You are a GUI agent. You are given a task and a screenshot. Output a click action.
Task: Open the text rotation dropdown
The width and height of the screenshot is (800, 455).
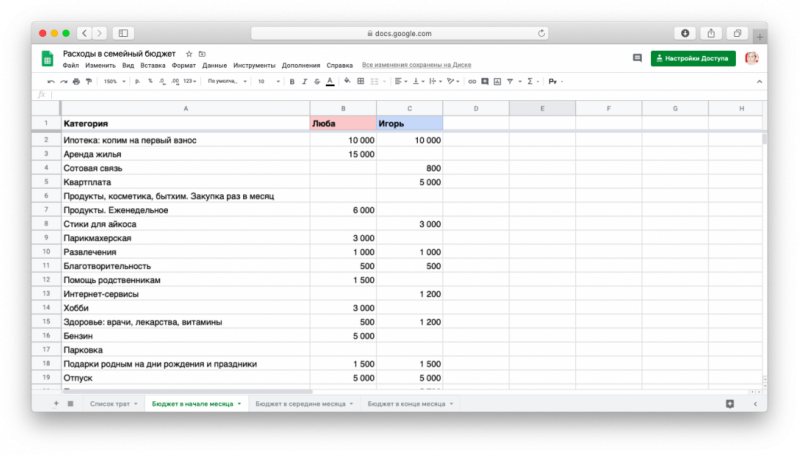pyautogui.click(x=453, y=82)
